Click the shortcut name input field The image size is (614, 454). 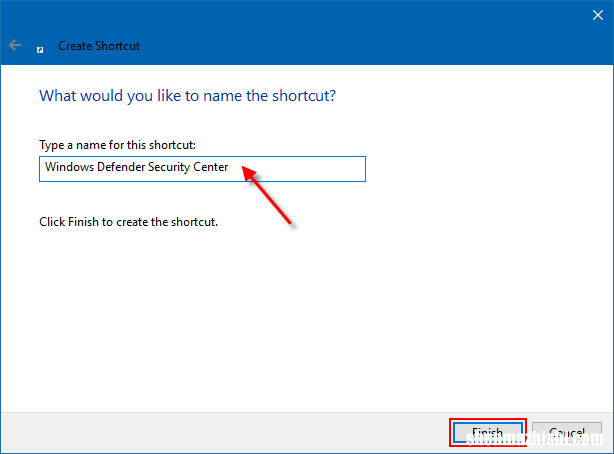coord(202,169)
